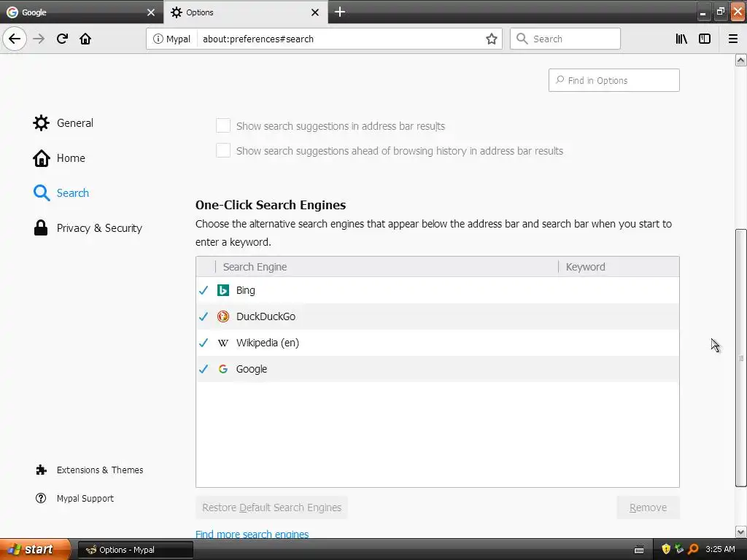Click the site info icon beside Mypal
Viewport: 747px width, 560px height.
[158, 39]
